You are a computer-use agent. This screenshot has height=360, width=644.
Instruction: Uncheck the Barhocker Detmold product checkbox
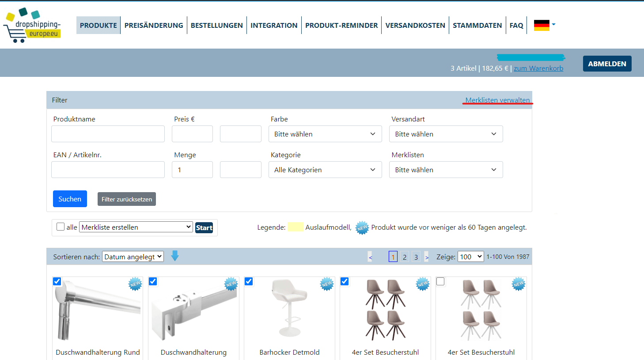point(249,281)
